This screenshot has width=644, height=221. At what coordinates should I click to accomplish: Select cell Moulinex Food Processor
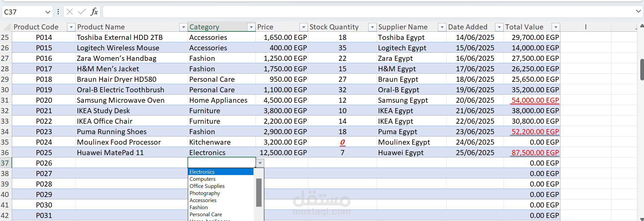[132, 142]
